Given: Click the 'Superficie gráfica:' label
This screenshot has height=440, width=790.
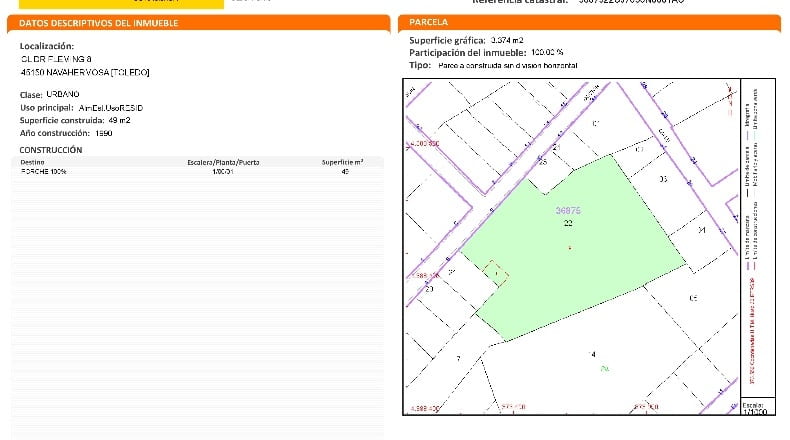Looking at the screenshot, I should [x=447, y=40].
